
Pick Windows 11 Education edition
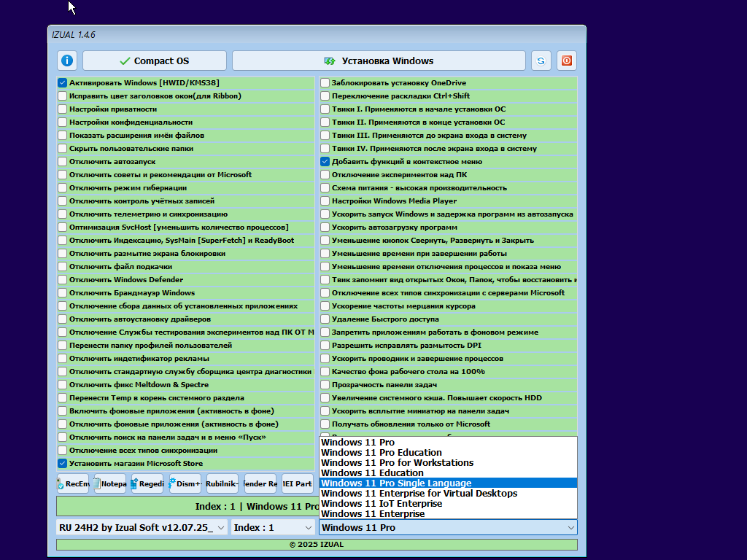point(448,472)
